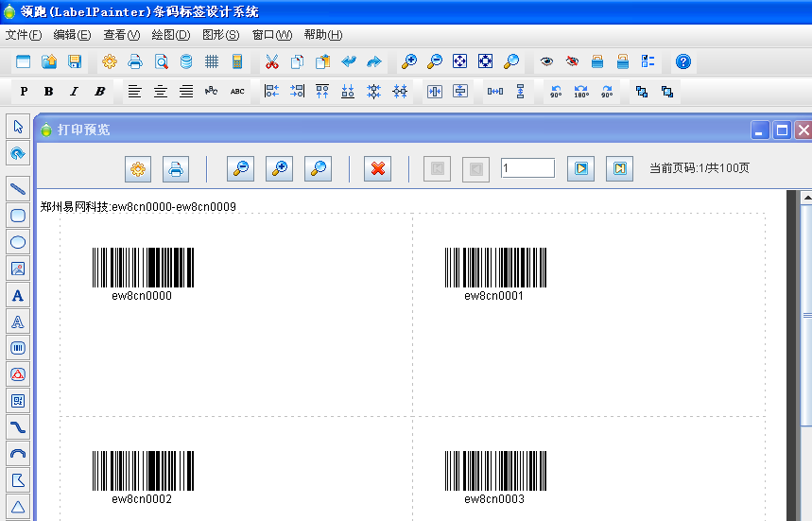The width and height of the screenshot is (812, 521).
Task: Toggle the grid display icon
Action: click(212, 61)
